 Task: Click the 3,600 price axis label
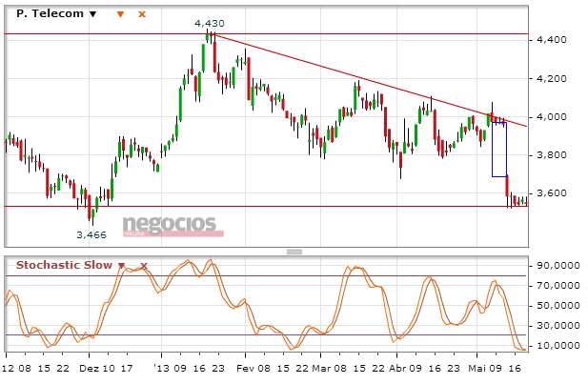(552, 193)
